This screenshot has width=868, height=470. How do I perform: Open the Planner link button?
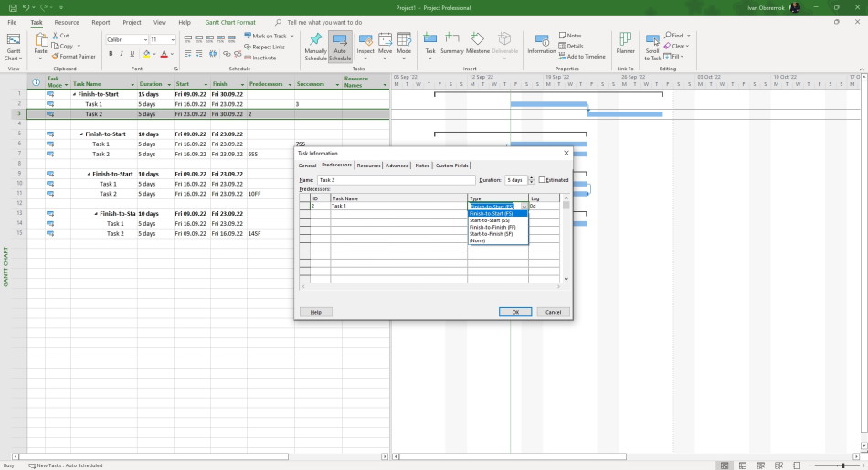tap(626, 44)
